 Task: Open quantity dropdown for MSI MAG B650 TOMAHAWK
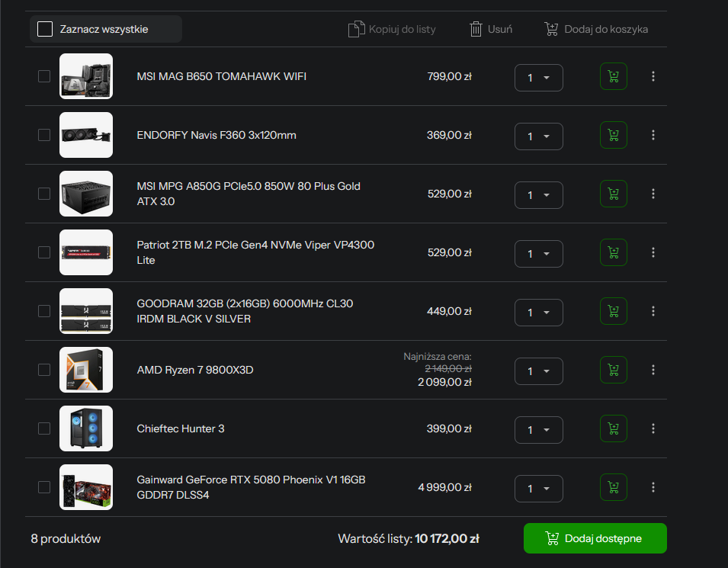point(539,78)
